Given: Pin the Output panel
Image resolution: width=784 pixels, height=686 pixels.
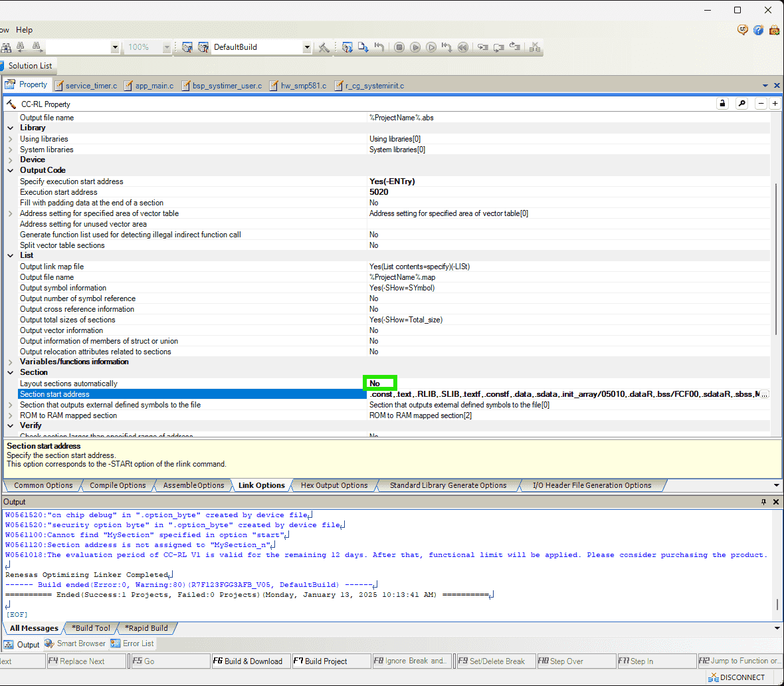Looking at the screenshot, I should [763, 502].
